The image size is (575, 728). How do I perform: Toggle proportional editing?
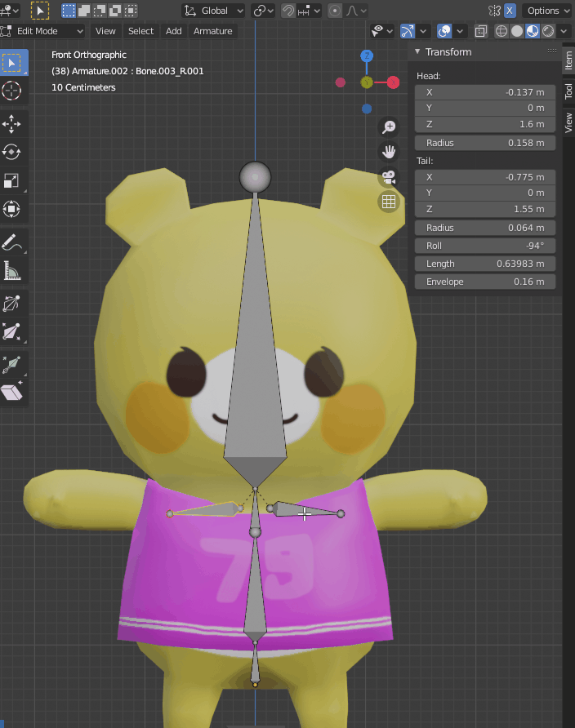(x=334, y=11)
